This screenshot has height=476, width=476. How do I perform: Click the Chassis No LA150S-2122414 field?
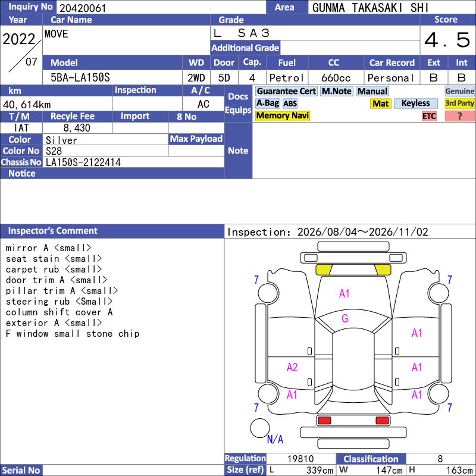pyautogui.click(x=133, y=162)
